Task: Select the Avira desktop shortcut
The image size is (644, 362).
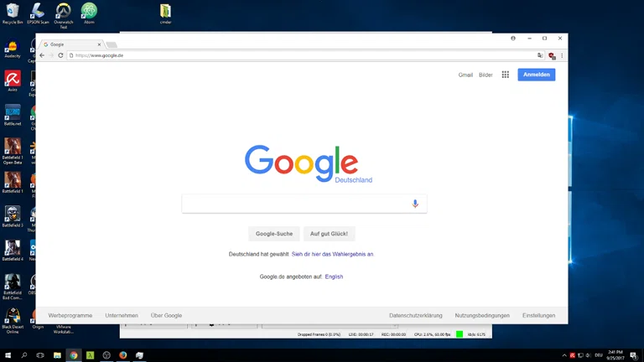Action: pyautogui.click(x=13, y=80)
